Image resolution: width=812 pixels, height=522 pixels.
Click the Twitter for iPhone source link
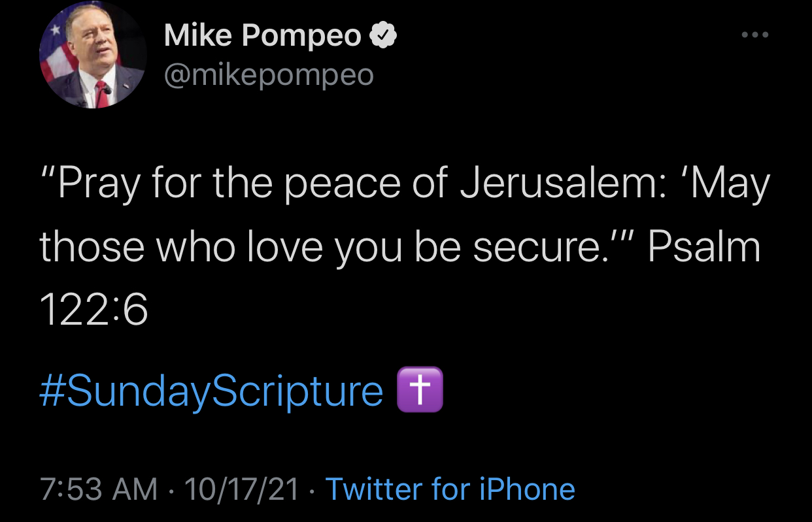click(x=450, y=489)
